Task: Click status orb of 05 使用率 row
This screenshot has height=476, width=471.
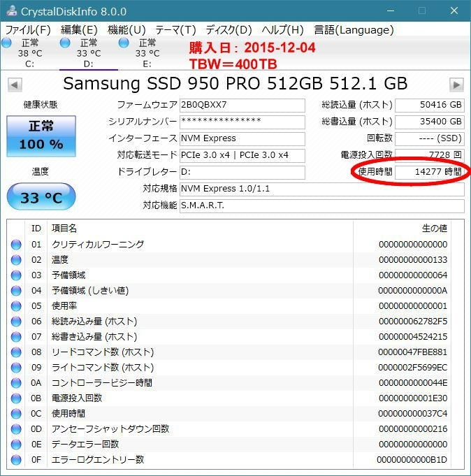Action: (16, 306)
